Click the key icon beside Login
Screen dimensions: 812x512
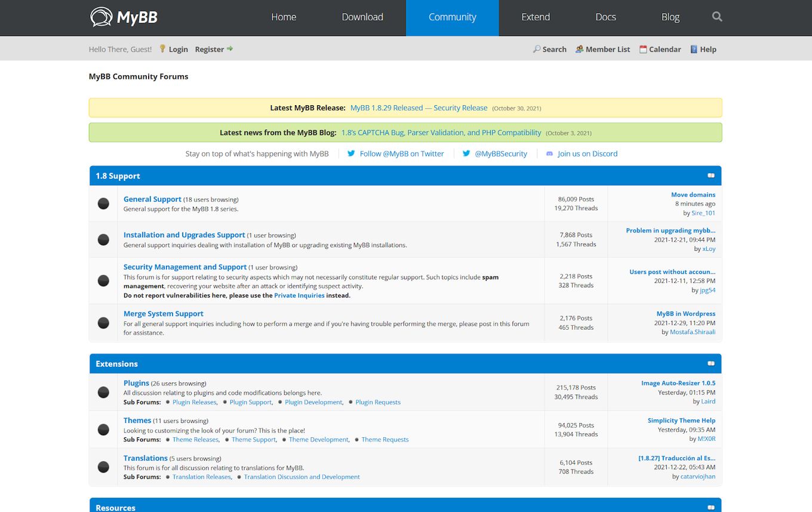pos(162,49)
